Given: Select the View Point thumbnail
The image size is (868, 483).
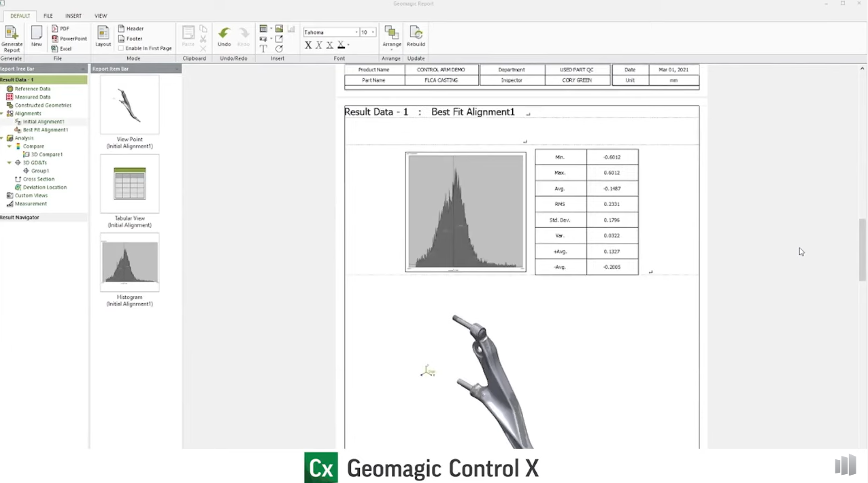Looking at the screenshot, I should [x=129, y=105].
